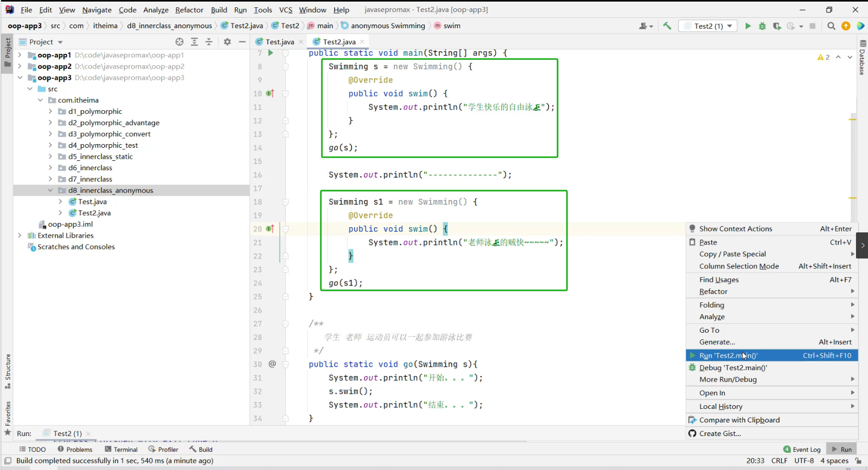Screen dimensions: 868x470
Task: Open Project panel settings gear
Action: [227, 42]
